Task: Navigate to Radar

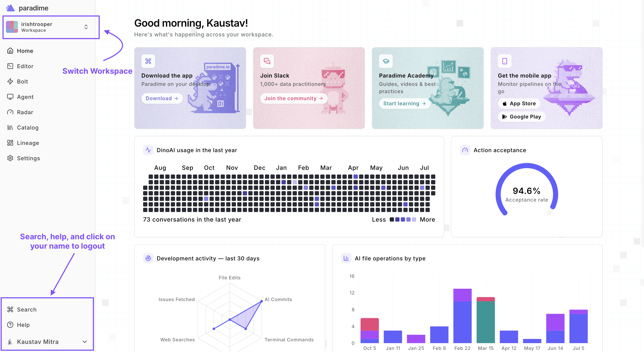Action: [25, 112]
